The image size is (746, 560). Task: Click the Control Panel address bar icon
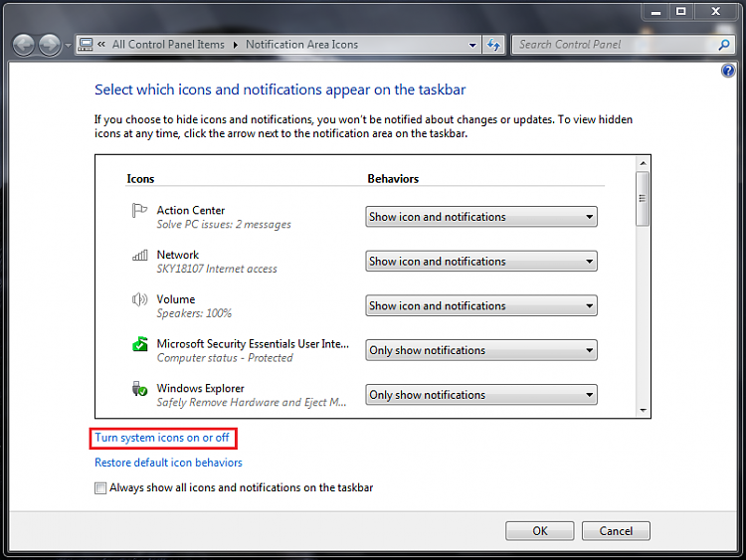click(x=86, y=45)
